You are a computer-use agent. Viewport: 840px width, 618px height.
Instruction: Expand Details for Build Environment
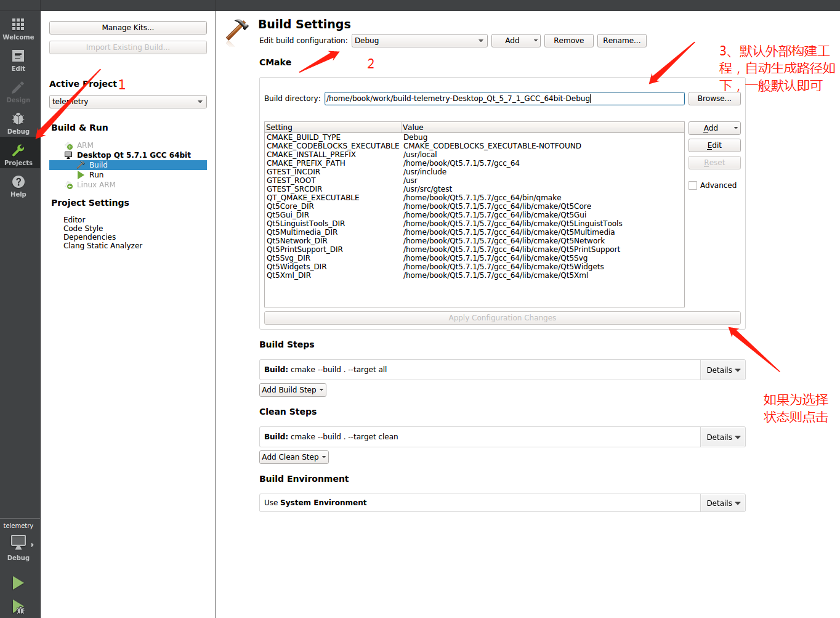pyautogui.click(x=723, y=503)
